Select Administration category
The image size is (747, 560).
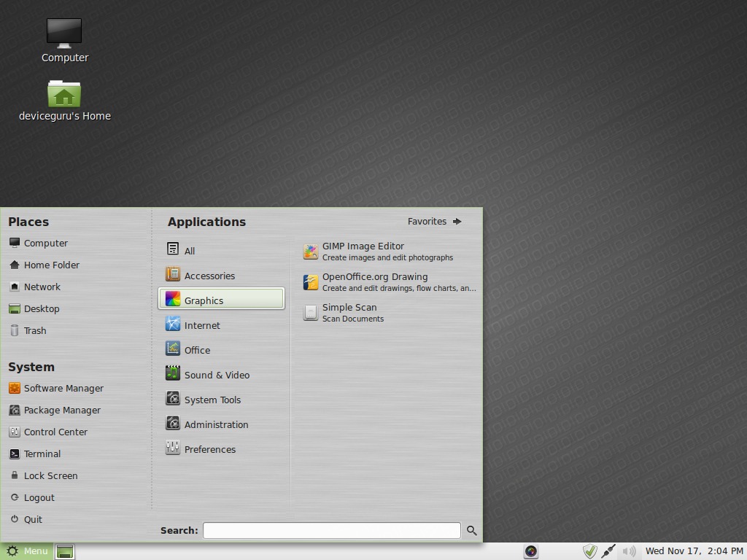(222, 424)
